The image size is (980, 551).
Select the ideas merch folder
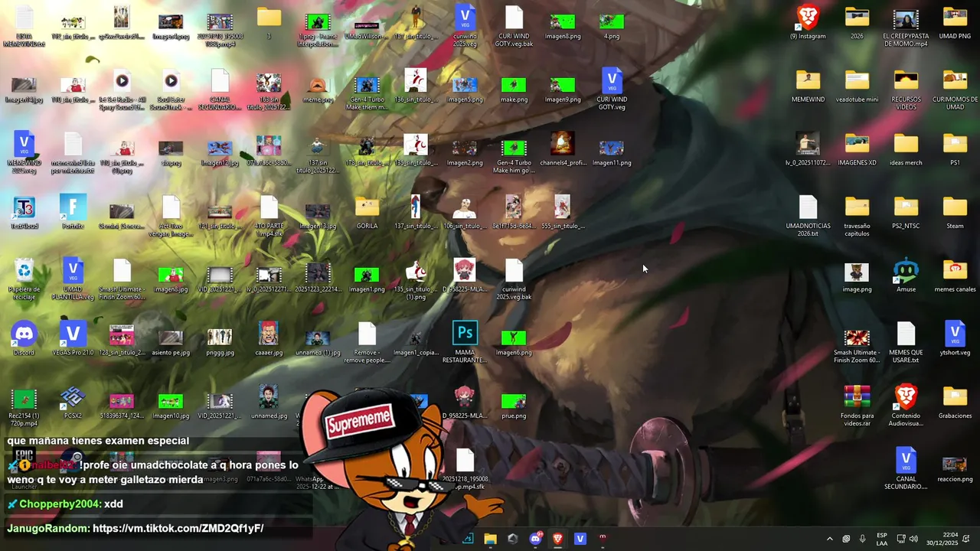pos(906,149)
